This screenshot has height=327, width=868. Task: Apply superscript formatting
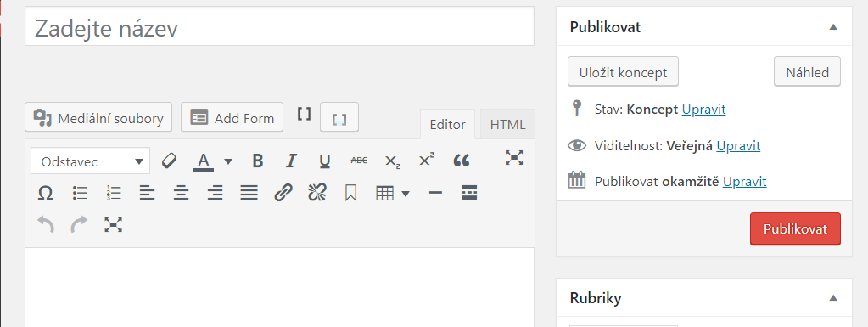click(426, 160)
